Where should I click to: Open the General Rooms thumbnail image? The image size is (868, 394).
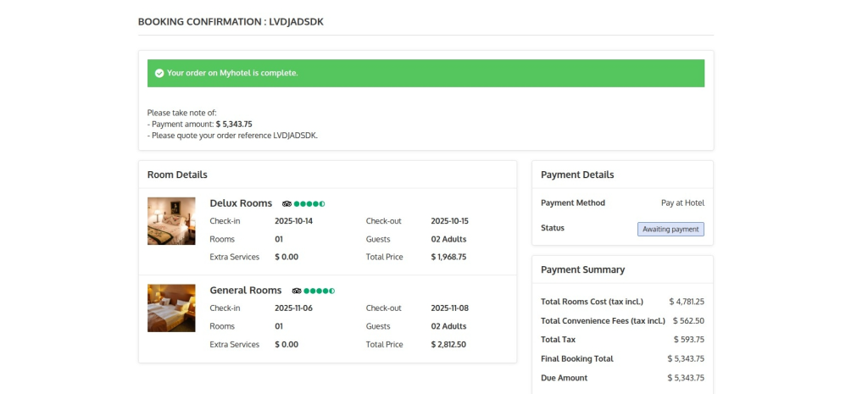point(171,308)
